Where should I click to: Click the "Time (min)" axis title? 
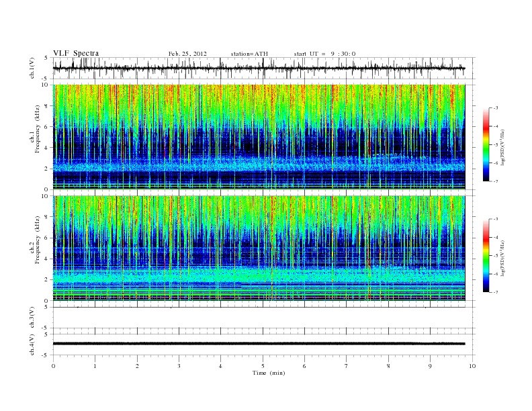point(269,373)
